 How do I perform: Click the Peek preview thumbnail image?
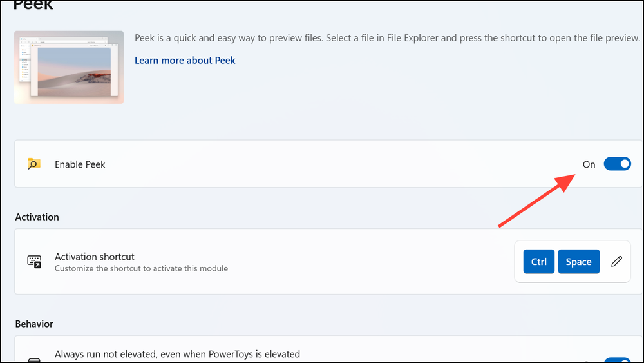(x=69, y=67)
